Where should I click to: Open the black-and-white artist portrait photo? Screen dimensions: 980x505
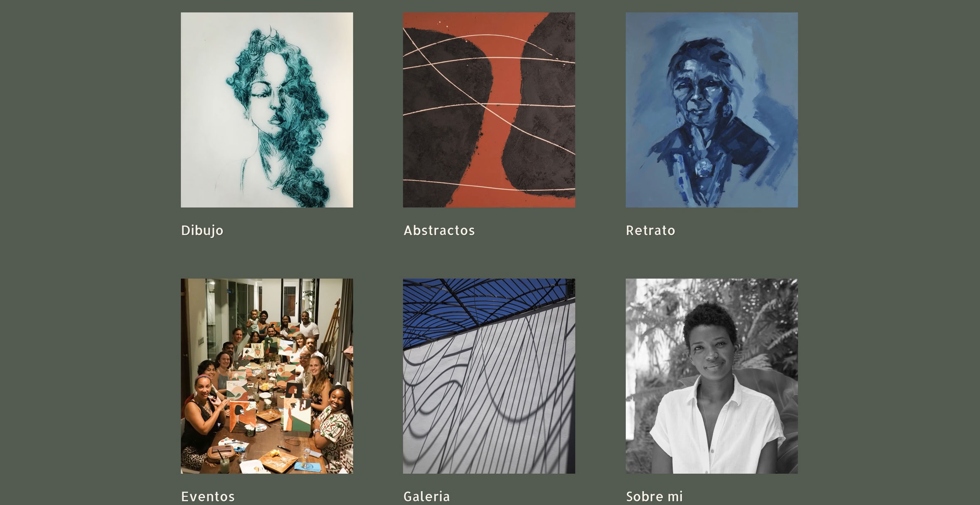tap(712, 376)
